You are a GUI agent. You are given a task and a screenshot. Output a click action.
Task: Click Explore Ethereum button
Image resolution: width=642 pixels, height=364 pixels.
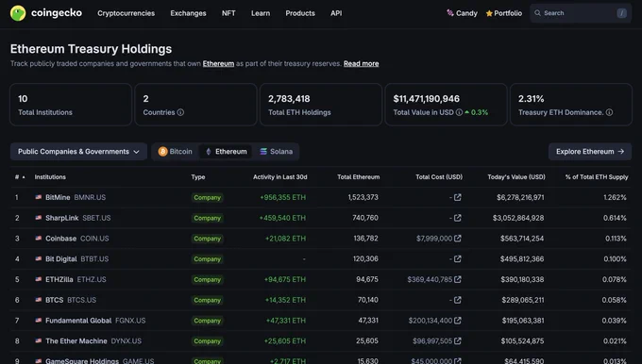pyautogui.click(x=590, y=151)
